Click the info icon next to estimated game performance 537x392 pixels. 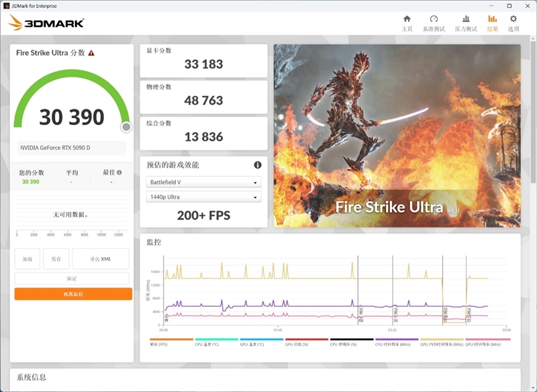[x=256, y=163]
